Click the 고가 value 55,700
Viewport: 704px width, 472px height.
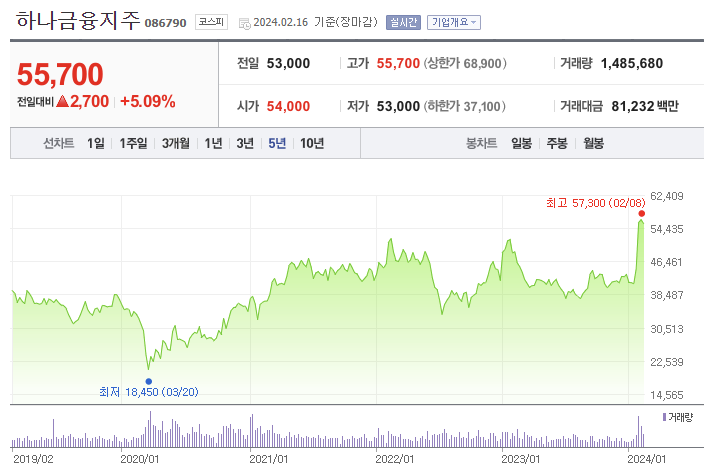point(398,63)
